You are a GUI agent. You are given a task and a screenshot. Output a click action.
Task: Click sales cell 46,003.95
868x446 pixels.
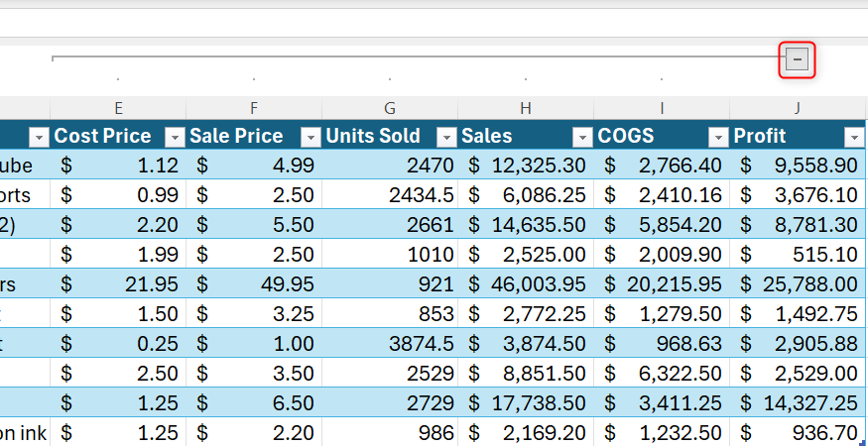(526, 283)
